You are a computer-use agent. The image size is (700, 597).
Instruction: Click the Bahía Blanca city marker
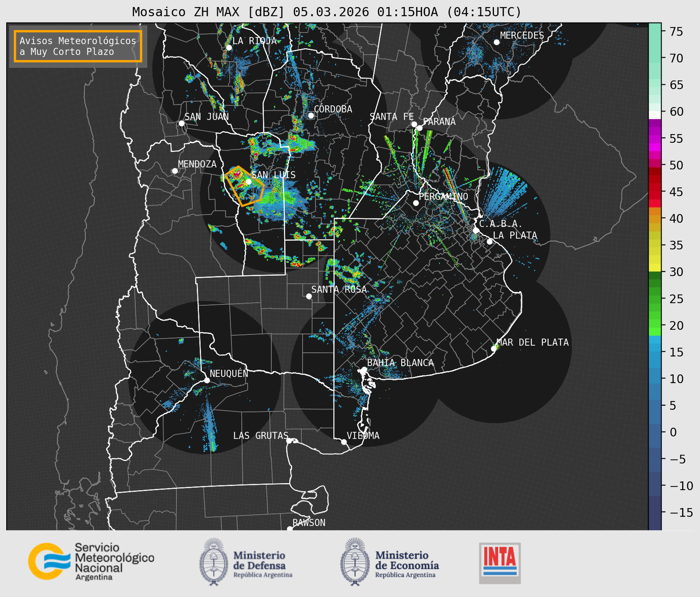click(x=364, y=369)
